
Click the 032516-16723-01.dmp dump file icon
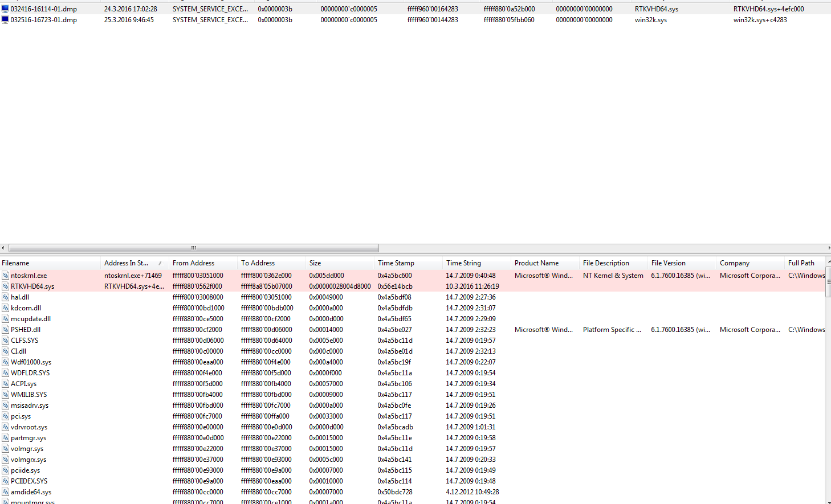(5, 20)
